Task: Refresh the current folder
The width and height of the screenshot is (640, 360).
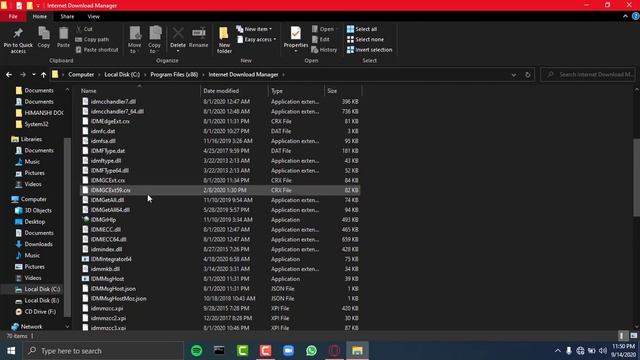Action: coord(528,75)
